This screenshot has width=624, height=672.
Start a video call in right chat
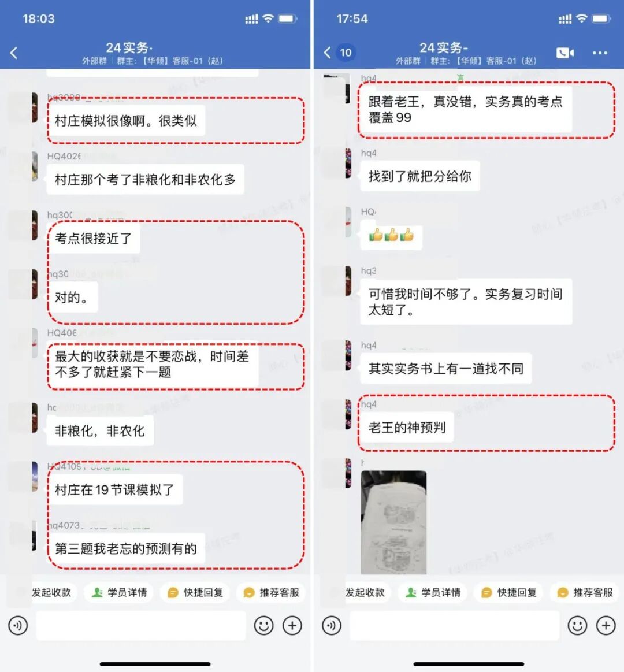[565, 53]
